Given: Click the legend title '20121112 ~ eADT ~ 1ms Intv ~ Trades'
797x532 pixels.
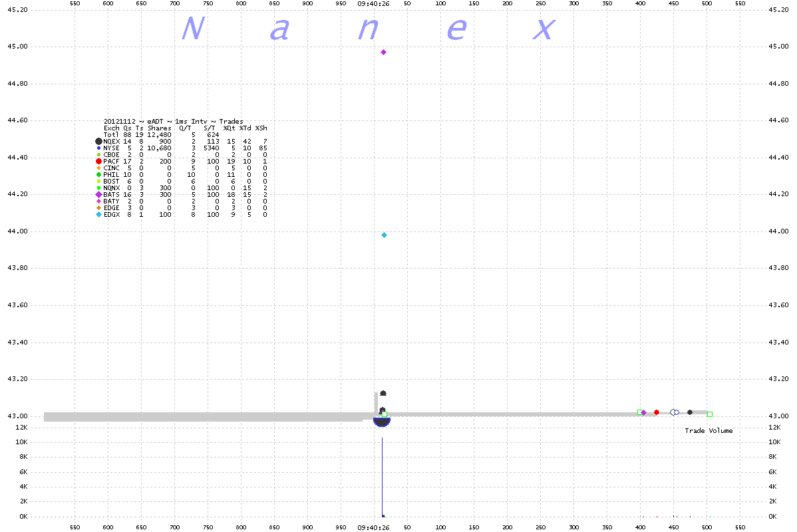Looking at the screenshot, I should pos(174,122).
